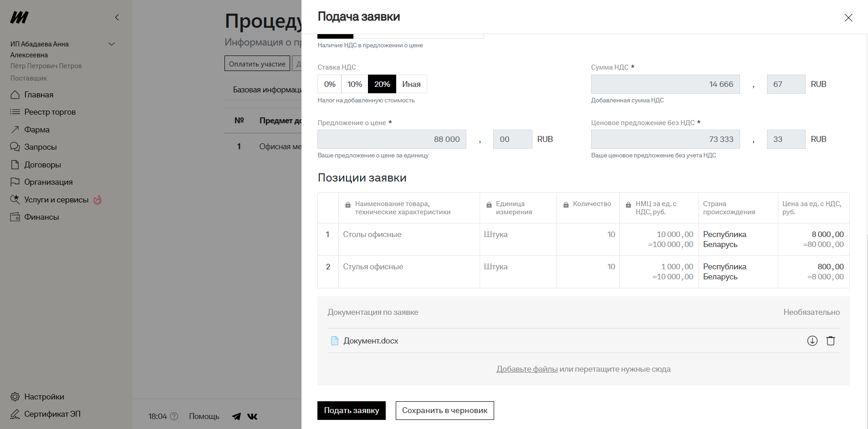Click the help question mark near time
Screen dimensions: 868x429
[174, 416]
